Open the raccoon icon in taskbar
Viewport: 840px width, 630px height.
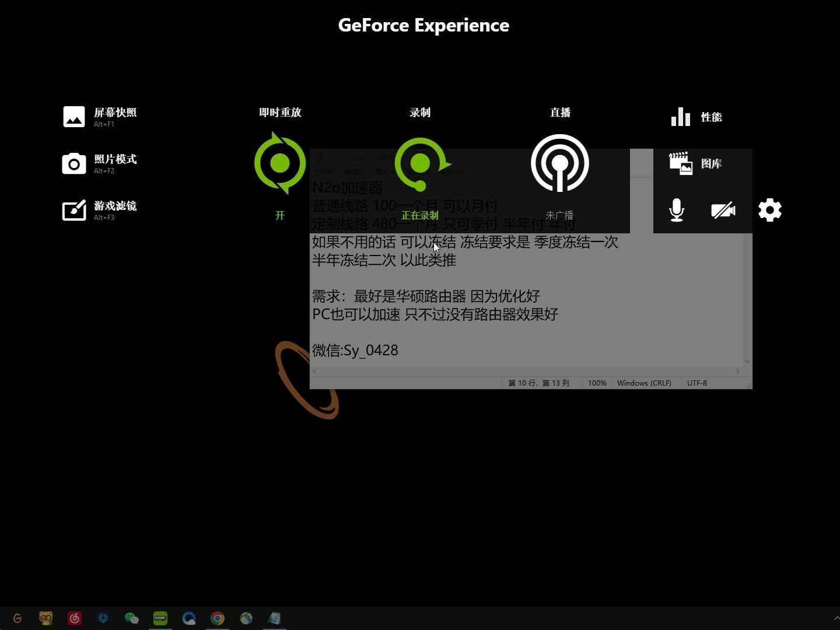pos(46,618)
